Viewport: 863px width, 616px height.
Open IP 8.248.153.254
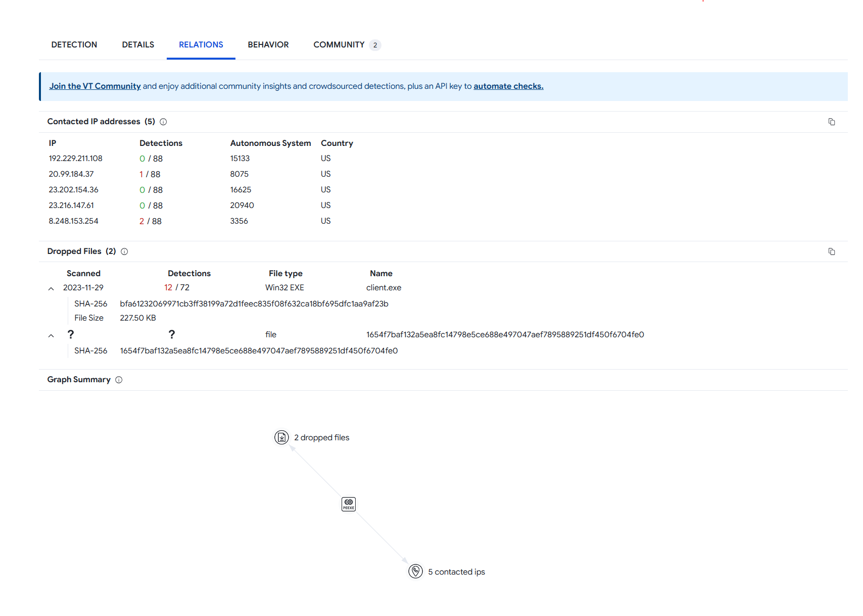click(x=73, y=221)
